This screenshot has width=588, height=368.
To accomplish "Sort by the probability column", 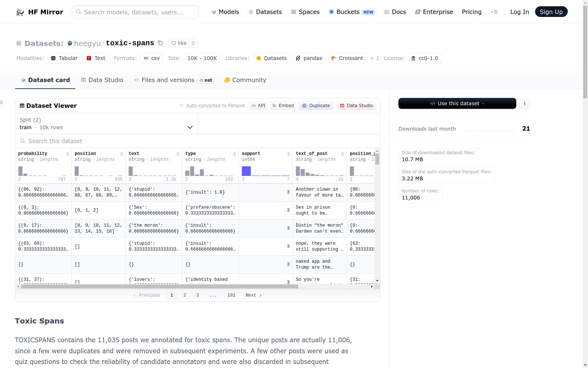I will coord(68,154).
